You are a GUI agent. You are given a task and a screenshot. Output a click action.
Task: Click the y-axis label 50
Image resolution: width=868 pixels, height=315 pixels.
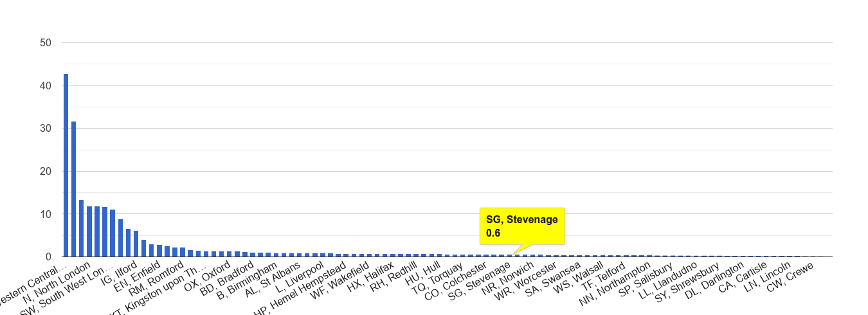(46, 43)
